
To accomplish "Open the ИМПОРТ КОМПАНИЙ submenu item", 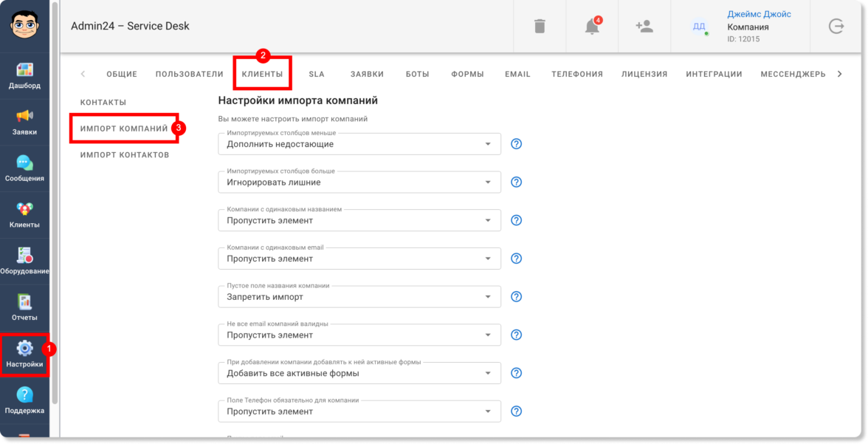I will (124, 129).
